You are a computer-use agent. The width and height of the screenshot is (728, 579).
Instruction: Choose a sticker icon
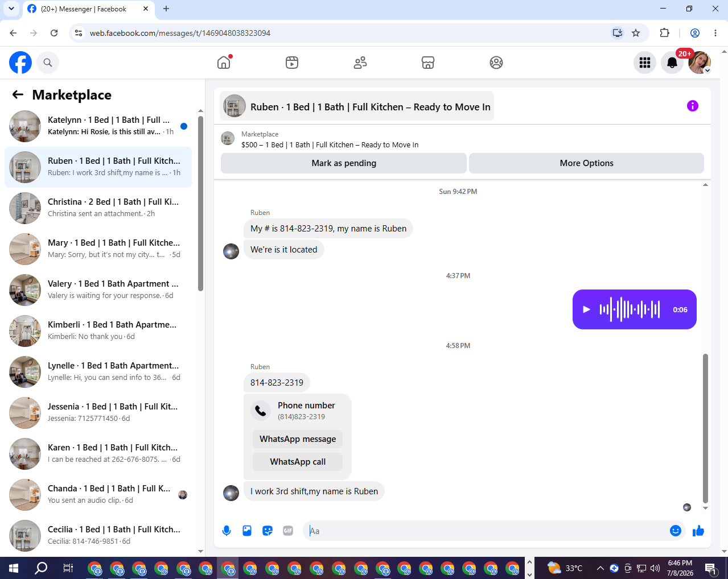268,531
